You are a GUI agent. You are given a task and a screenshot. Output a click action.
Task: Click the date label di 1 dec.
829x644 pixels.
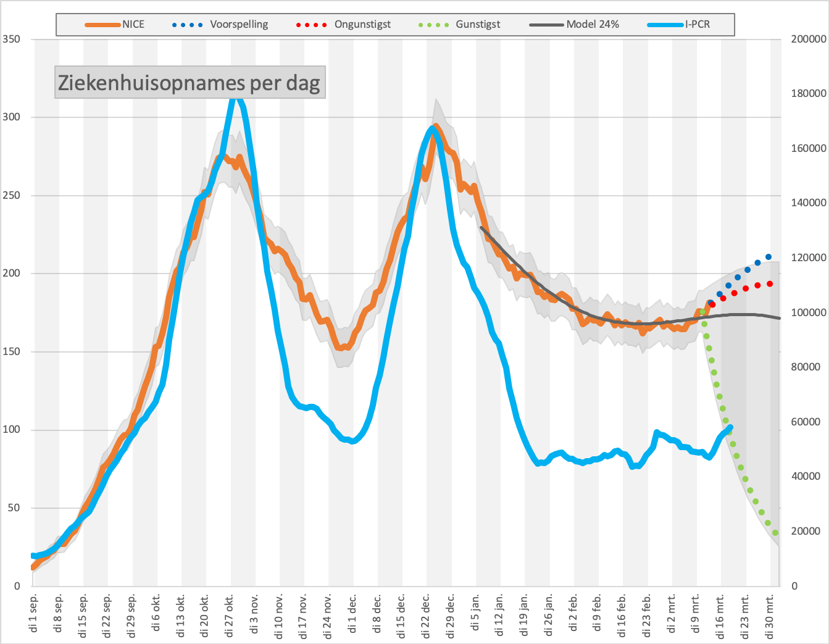(353, 613)
